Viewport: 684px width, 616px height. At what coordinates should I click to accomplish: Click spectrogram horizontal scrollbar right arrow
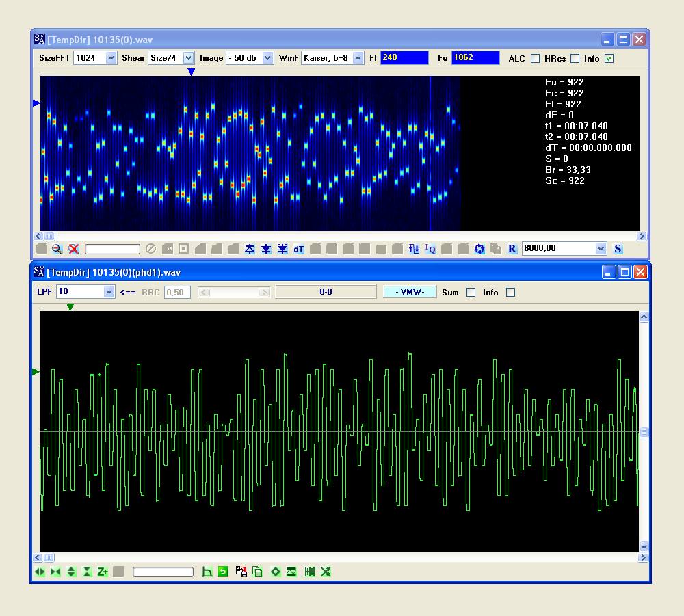[x=642, y=237]
